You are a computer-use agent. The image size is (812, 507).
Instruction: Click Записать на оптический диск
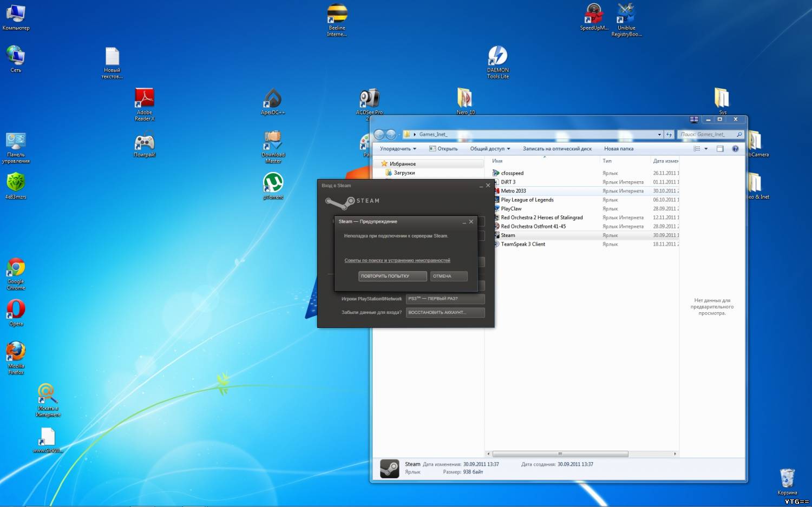pyautogui.click(x=557, y=149)
